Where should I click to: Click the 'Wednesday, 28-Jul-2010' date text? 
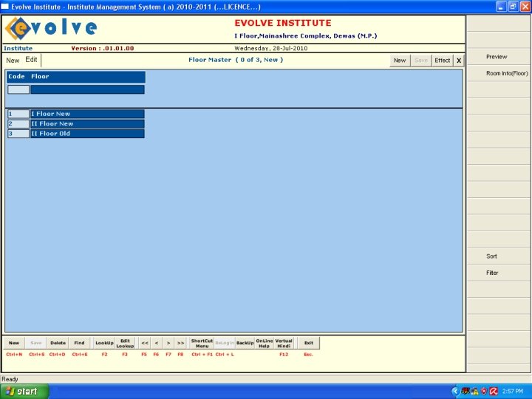[270, 48]
